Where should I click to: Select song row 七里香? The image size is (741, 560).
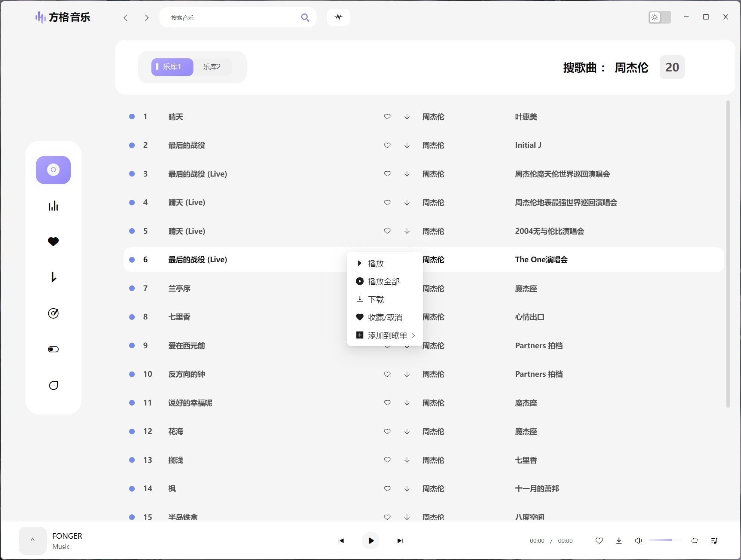point(423,317)
